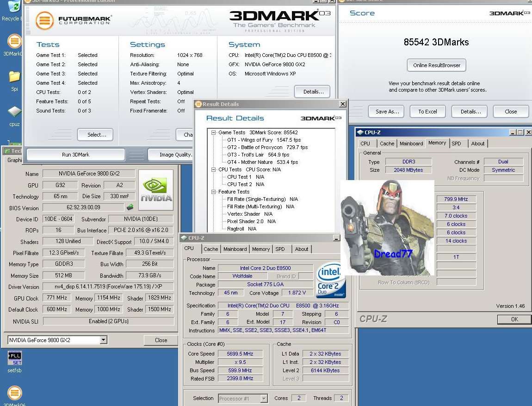Click the Intel Core 2 Duo logo
532x406 pixels.
click(331, 280)
